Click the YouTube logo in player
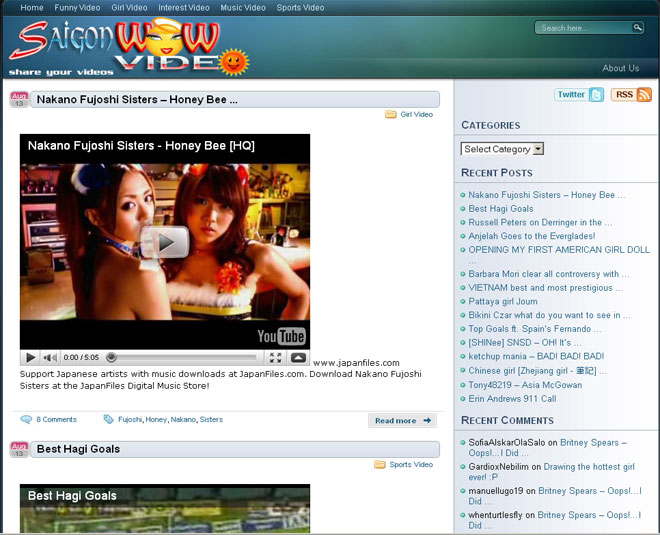Screen dimensions: 660x535 tap(281, 336)
